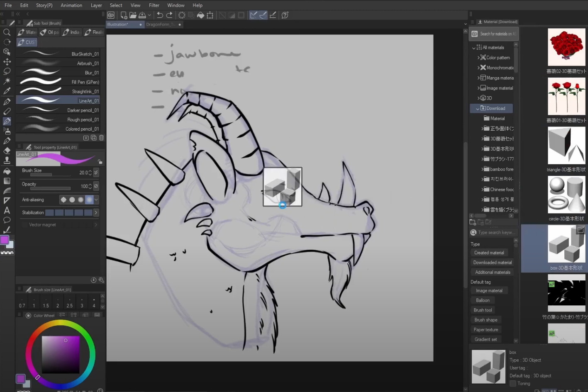The width and height of the screenshot is (588, 392).
Task: Open the Filter menu
Action: point(154,5)
